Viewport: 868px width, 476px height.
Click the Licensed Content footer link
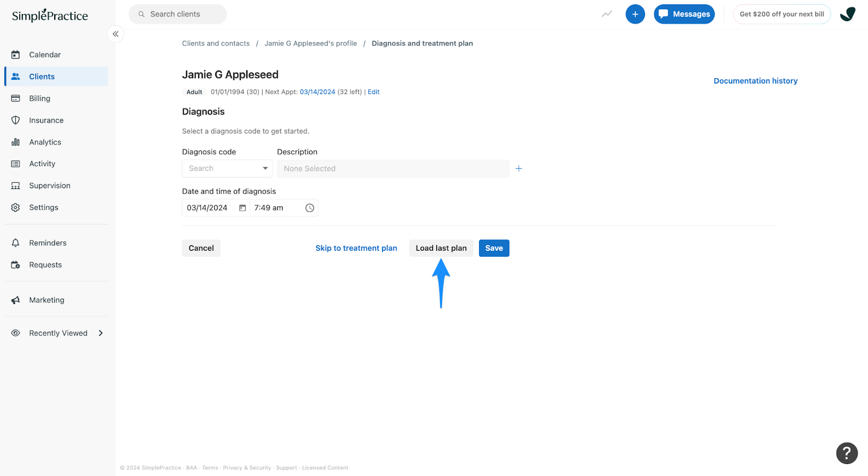tap(325, 468)
